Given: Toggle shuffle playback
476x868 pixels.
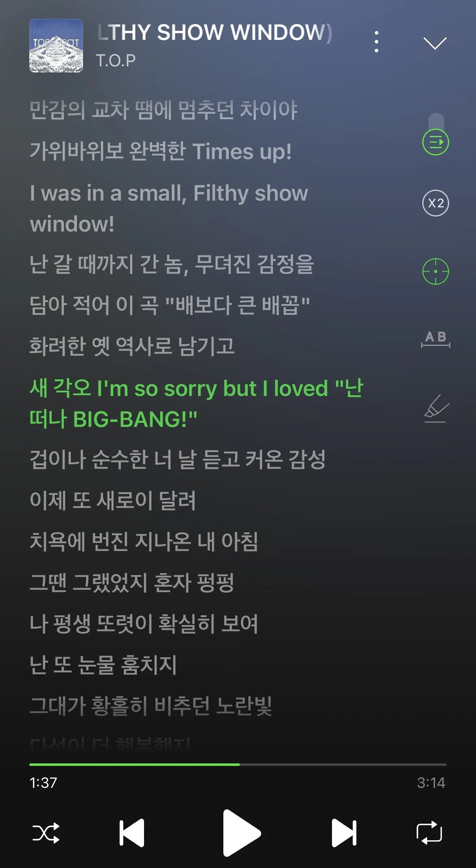Looking at the screenshot, I should tap(46, 833).
